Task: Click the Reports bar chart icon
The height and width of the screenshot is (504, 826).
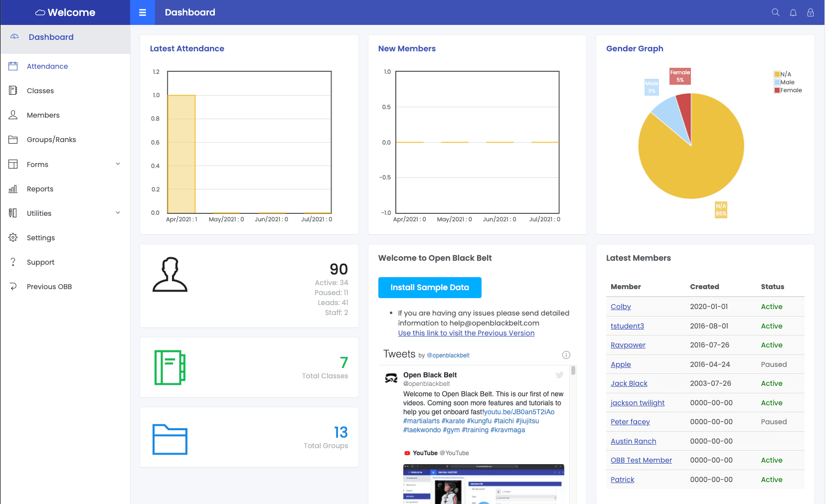Action: (13, 189)
